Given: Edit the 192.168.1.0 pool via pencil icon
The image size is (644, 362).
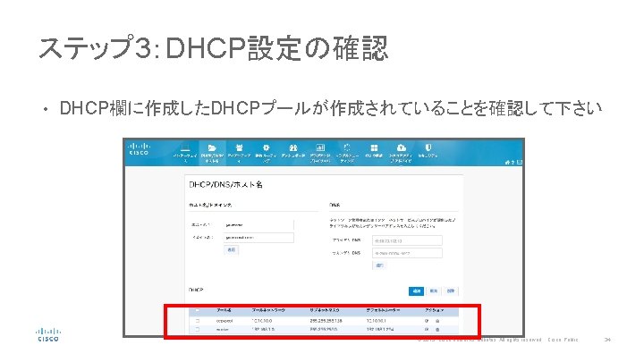Looking at the screenshot, I should pyautogui.click(x=427, y=330).
